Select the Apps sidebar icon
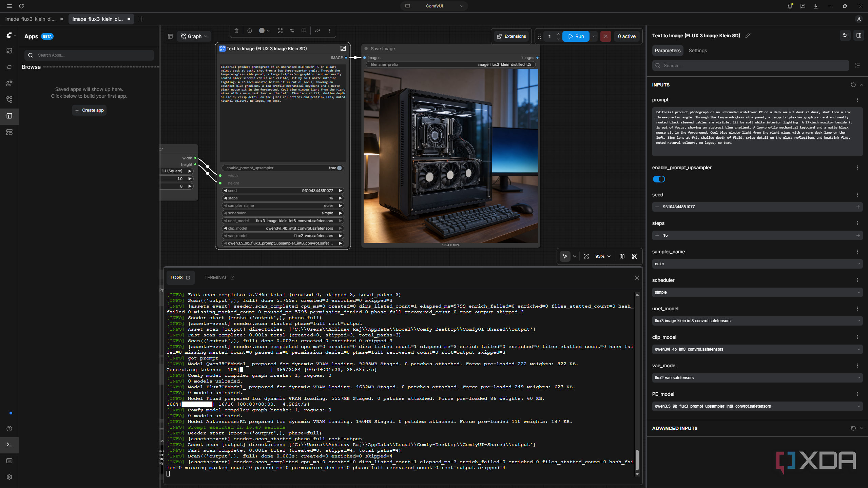868x488 pixels. [9, 116]
